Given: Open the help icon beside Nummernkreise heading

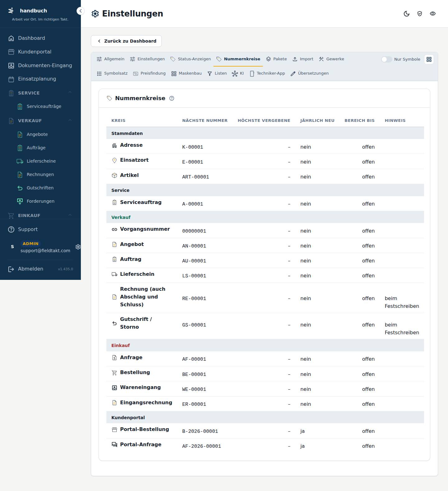Looking at the screenshot, I should [172, 98].
